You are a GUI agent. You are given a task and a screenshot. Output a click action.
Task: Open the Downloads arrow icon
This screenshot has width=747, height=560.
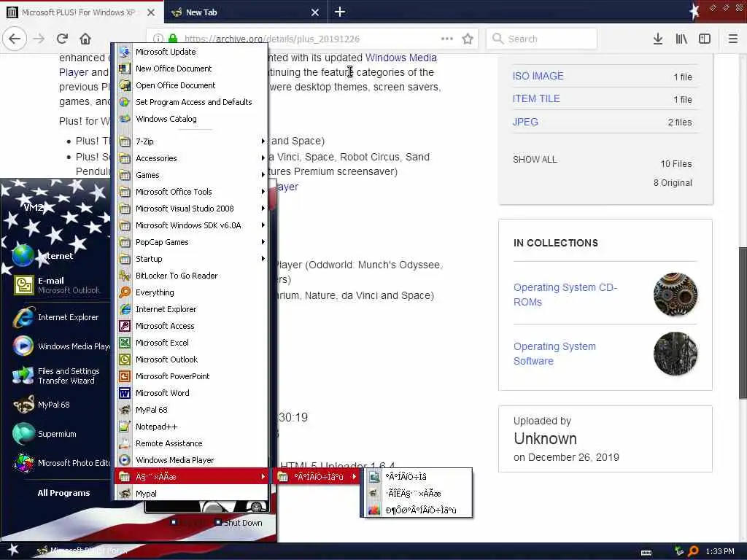(657, 39)
